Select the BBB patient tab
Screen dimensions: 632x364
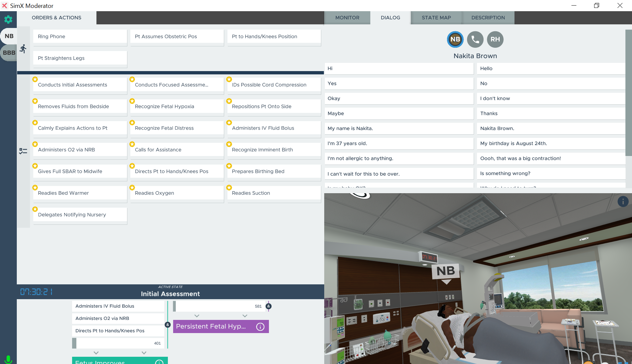(x=9, y=53)
